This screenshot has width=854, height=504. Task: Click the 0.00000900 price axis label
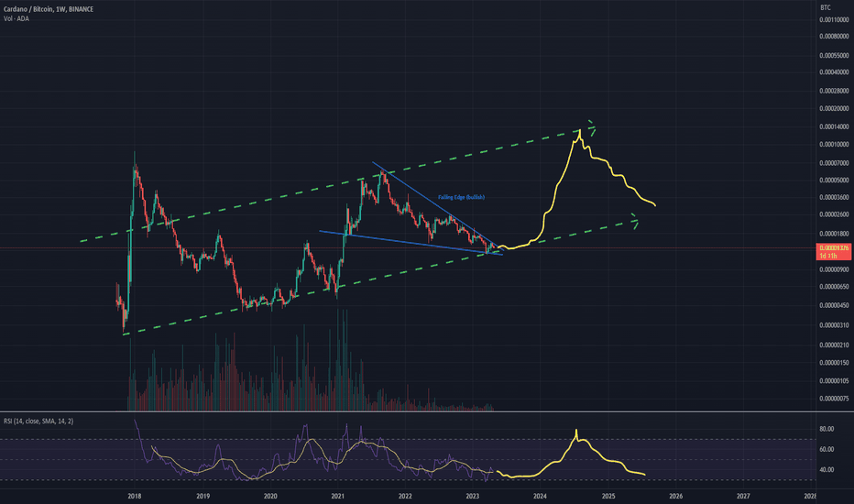tap(834, 269)
